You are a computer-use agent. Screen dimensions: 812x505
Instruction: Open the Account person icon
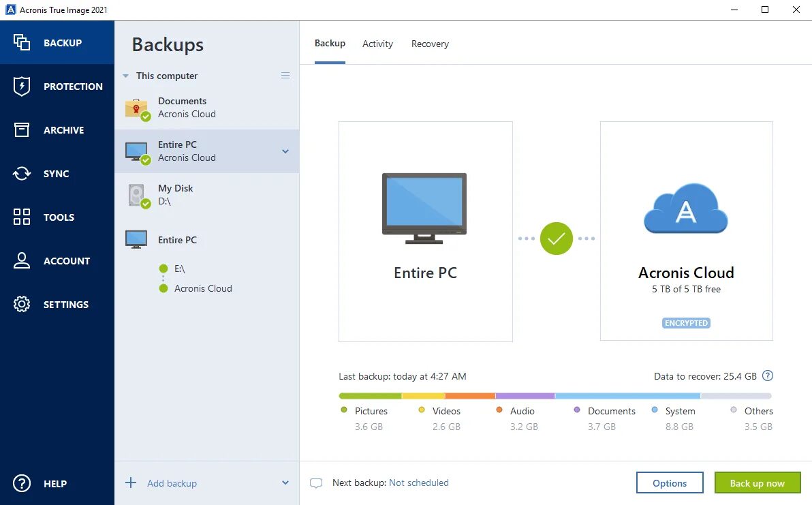(x=22, y=260)
